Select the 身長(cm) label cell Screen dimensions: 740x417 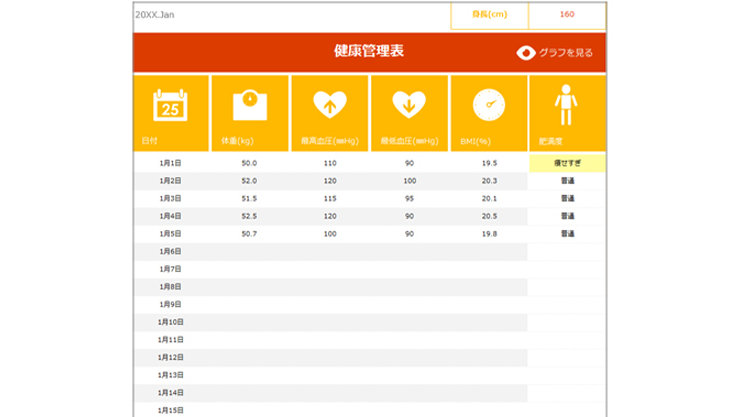point(489,15)
